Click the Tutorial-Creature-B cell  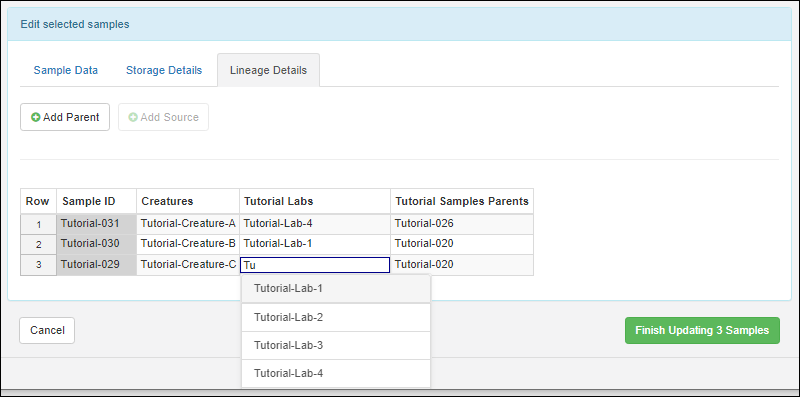188,244
